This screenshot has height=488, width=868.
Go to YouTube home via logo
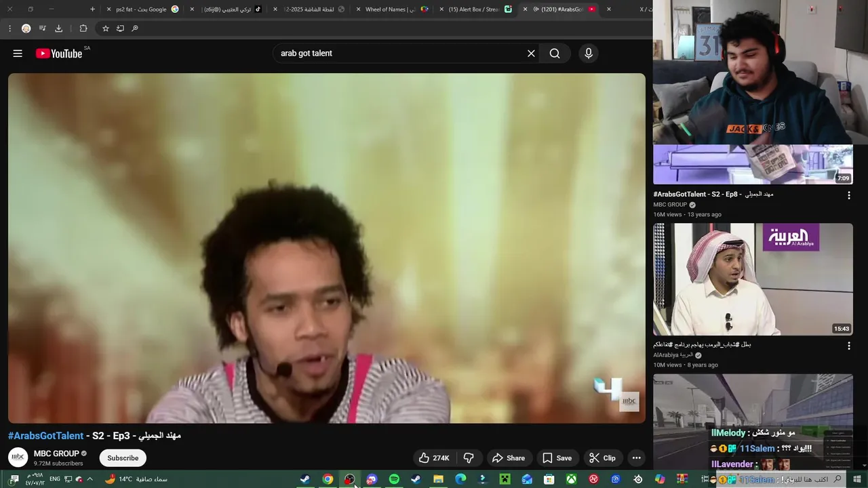pos(59,54)
